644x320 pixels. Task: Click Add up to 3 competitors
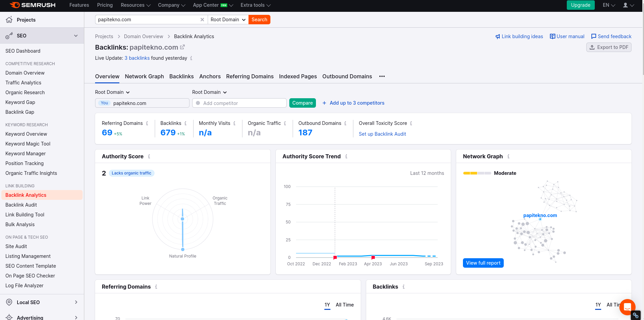coord(353,103)
